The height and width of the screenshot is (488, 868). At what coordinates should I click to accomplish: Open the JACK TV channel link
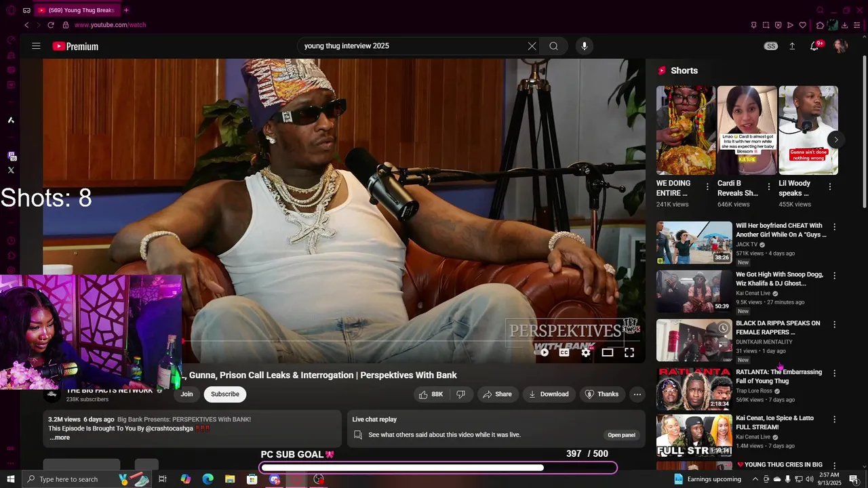[x=747, y=245]
